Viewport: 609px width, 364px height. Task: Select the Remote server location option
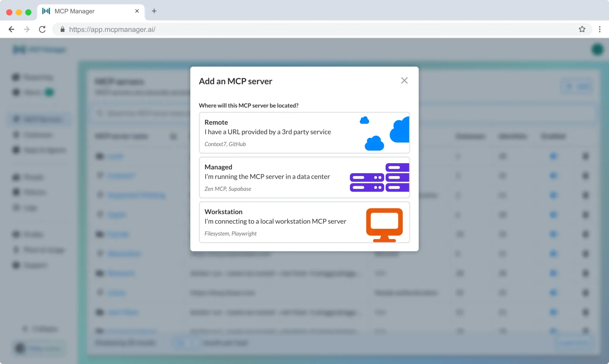tap(304, 133)
